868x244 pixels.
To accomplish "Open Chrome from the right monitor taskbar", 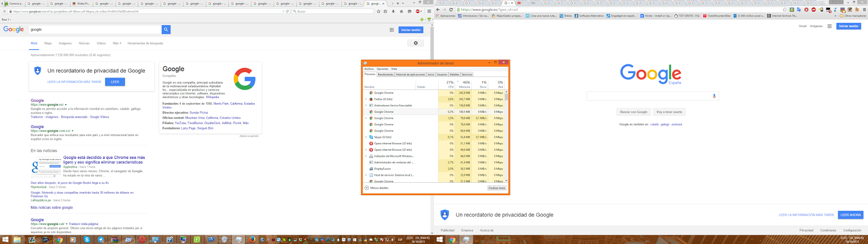I will [452, 239].
